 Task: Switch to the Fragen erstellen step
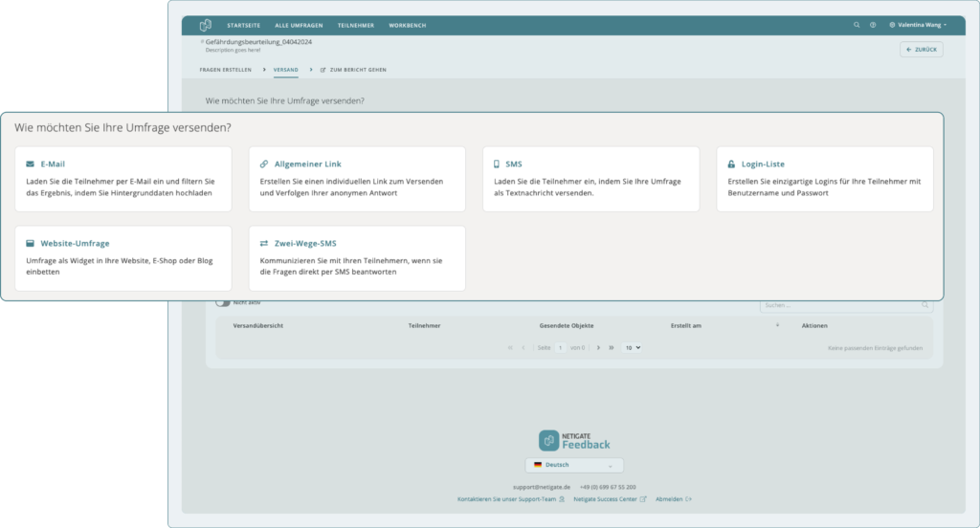[x=226, y=70]
